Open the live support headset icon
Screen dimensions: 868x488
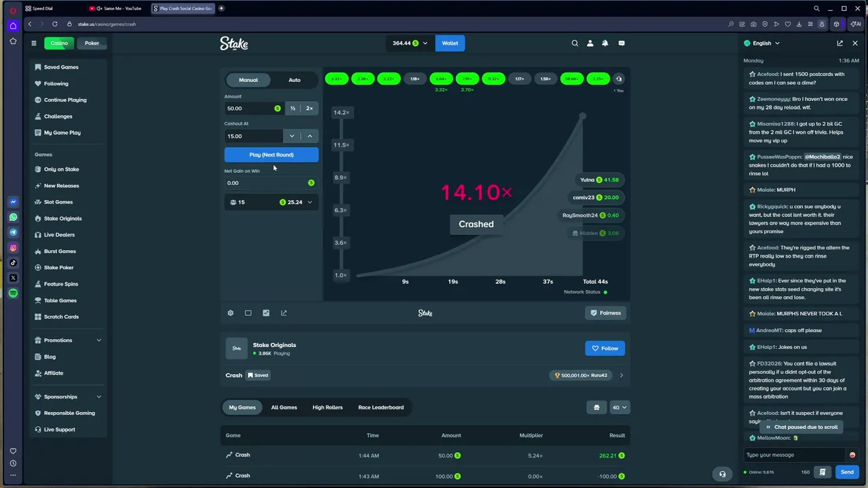tap(722, 474)
